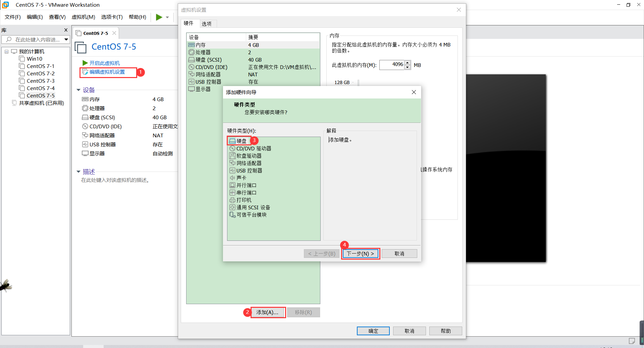Click the green power-on play button in toolbar
The width and height of the screenshot is (644, 348).
coord(159,17)
